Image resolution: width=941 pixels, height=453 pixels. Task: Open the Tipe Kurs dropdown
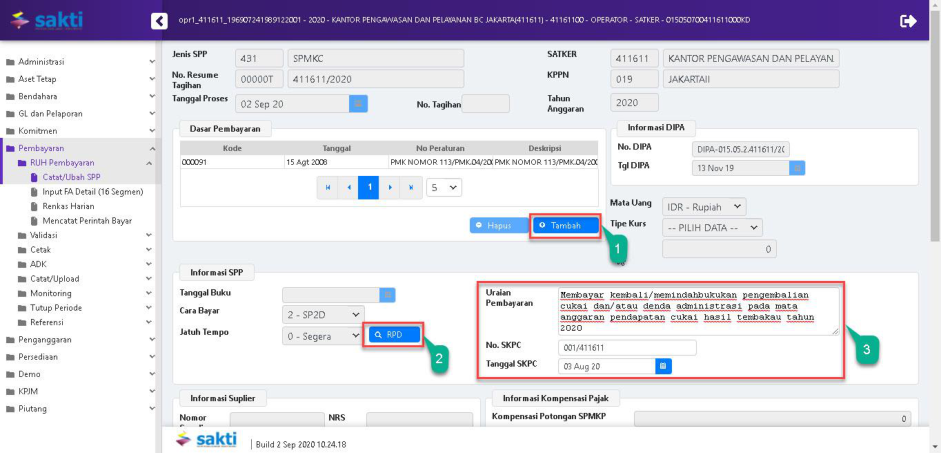tap(713, 228)
